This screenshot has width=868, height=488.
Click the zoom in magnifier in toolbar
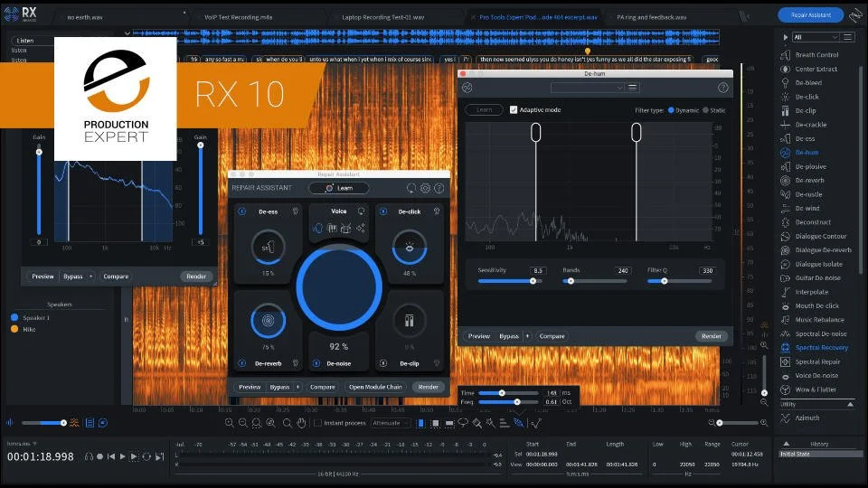(229, 423)
